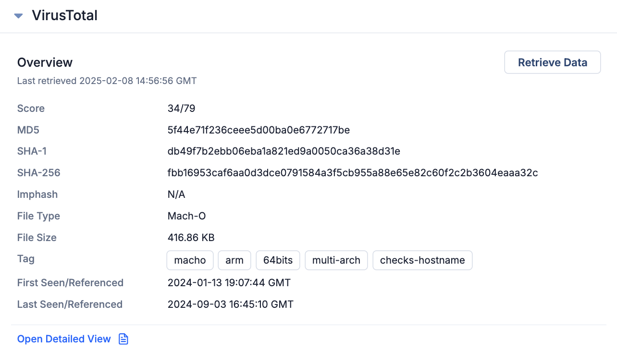The width and height of the screenshot is (617, 364).
Task: Select the checks-hostname tag
Action: point(422,260)
